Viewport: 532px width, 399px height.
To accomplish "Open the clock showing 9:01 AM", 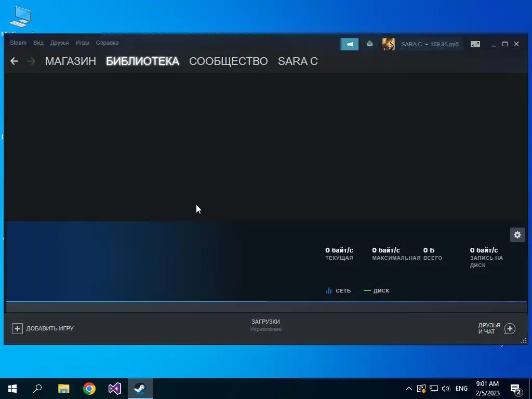I will (487, 389).
